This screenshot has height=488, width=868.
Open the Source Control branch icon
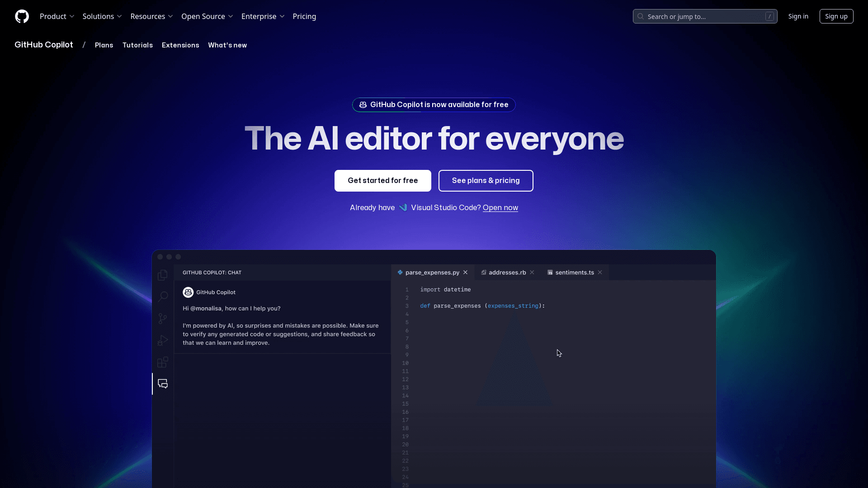point(163,319)
